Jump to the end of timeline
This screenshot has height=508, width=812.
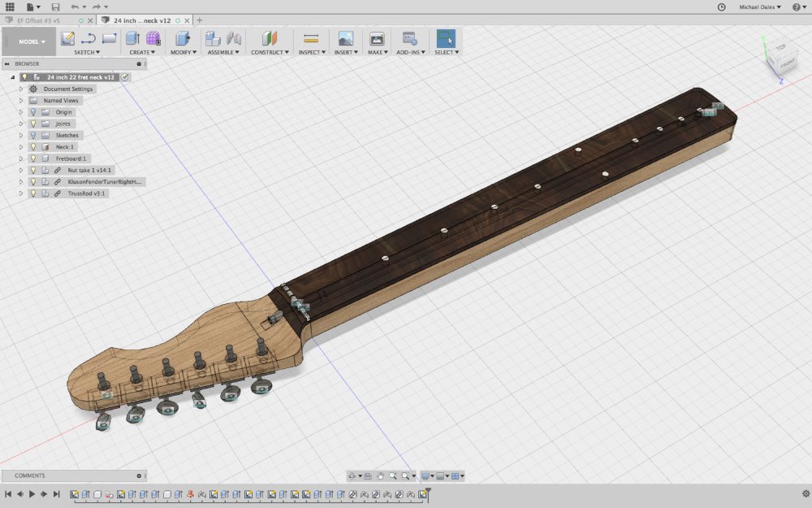57,494
